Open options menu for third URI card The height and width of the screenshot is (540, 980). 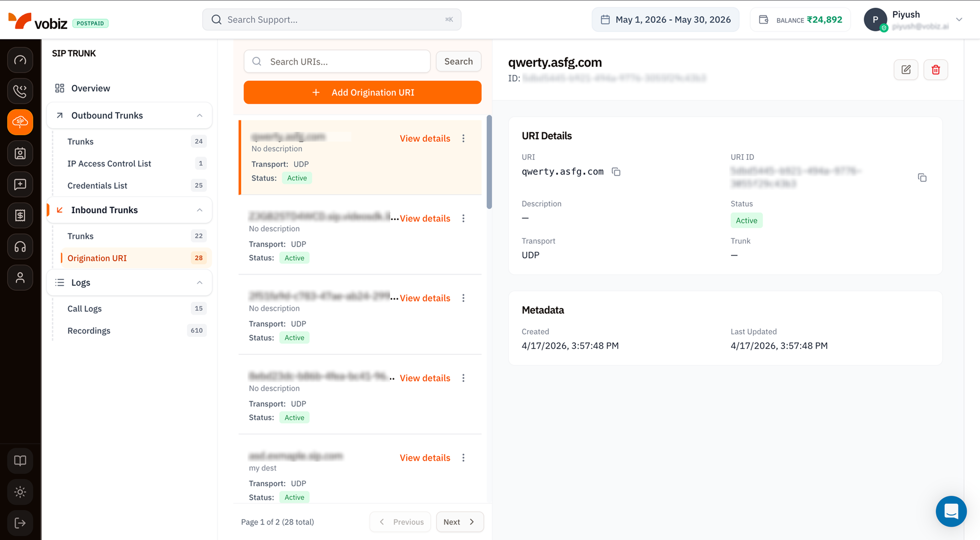pyautogui.click(x=463, y=298)
